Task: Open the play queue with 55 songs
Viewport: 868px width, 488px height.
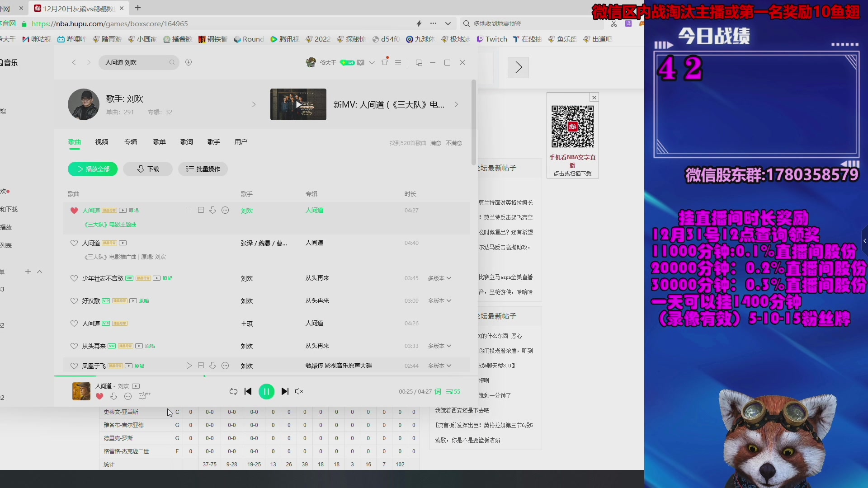Action: 453,391
